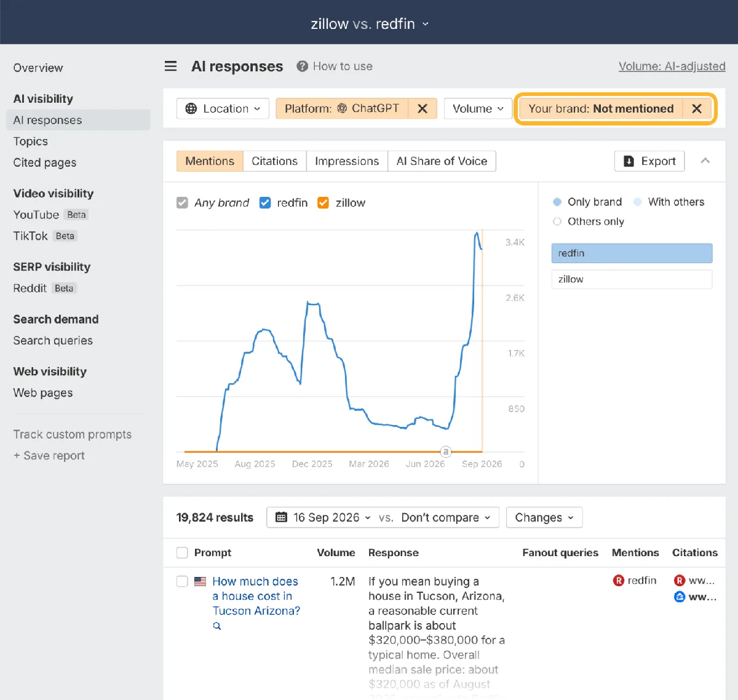738x700 pixels.
Task: Click the zillow citation icon
Action: coord(680,597)
